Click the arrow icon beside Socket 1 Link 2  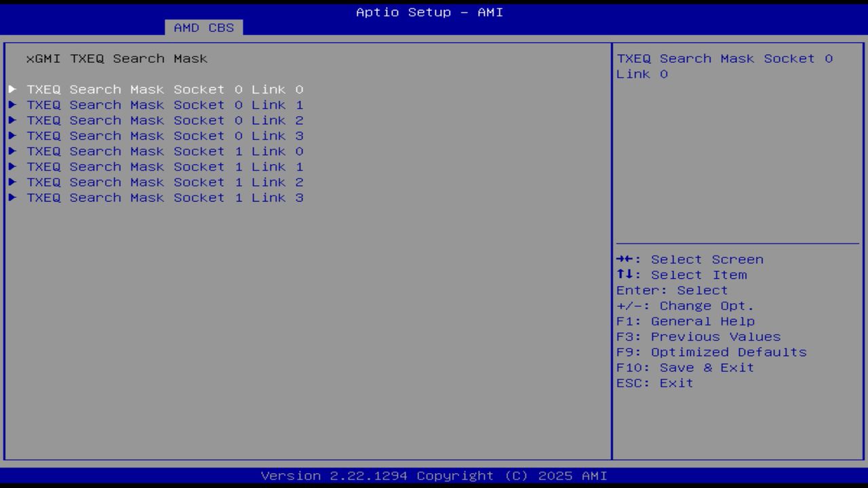coord(13,182)
